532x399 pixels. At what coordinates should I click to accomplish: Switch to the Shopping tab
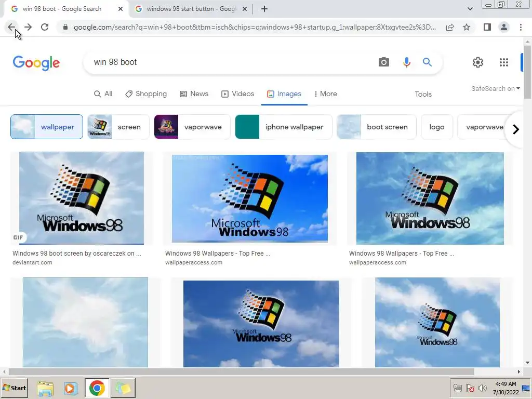146,94
